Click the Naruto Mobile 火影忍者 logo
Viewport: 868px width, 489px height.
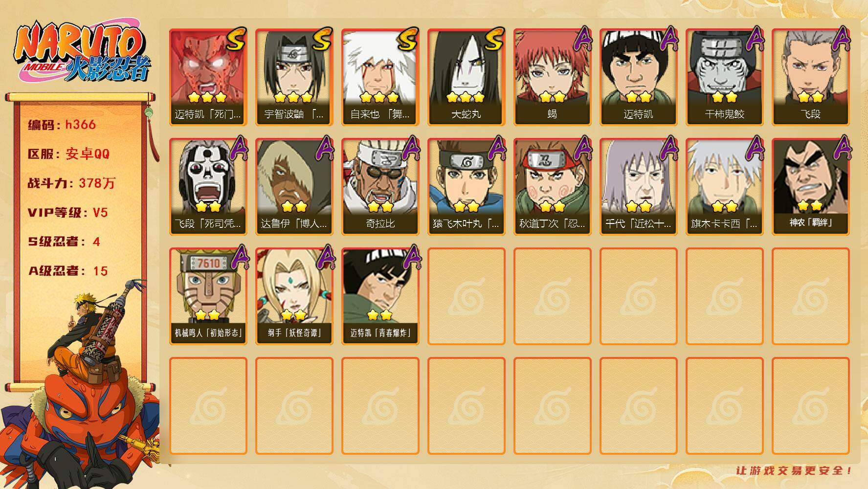[x=81, y=51]
